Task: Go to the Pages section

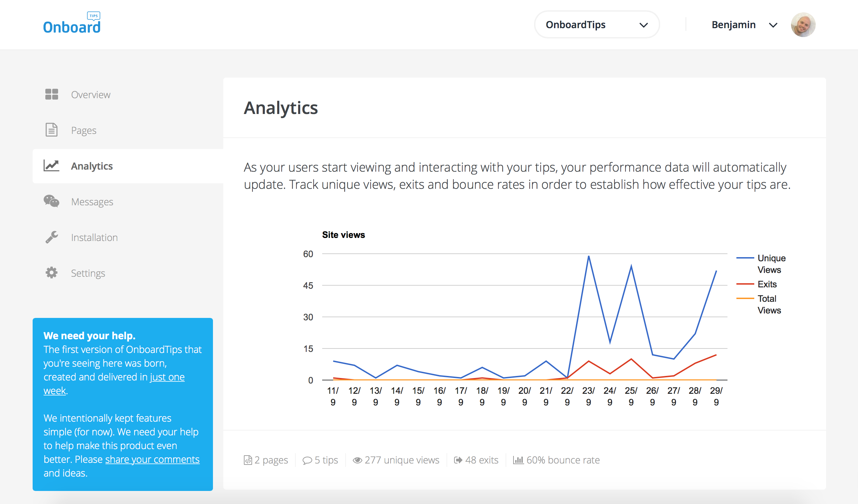Action: [84, 130]
